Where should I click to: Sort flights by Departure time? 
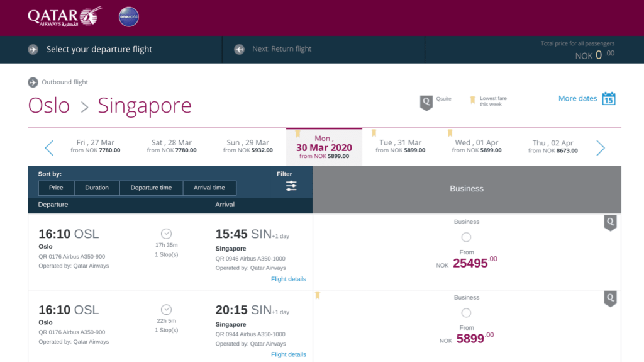[151, 188]
